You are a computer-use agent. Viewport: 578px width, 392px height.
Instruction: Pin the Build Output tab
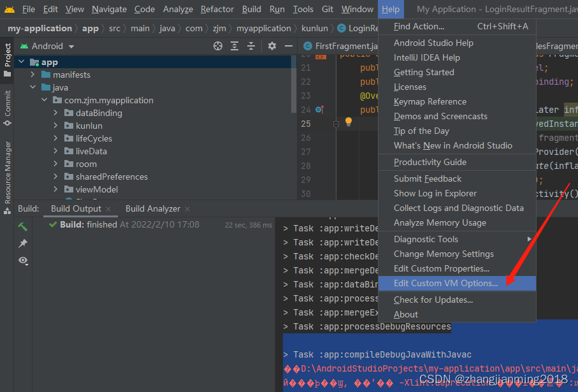click(23, 243)
